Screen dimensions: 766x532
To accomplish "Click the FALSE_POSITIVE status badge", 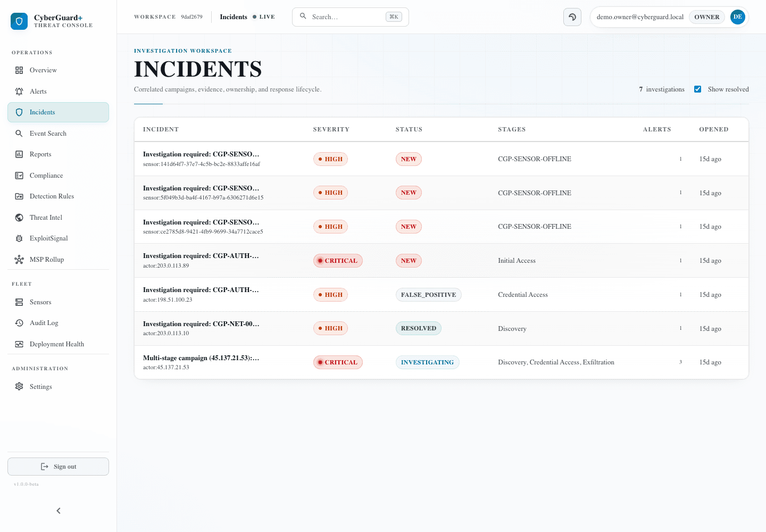I will click(x=429, y=295).
